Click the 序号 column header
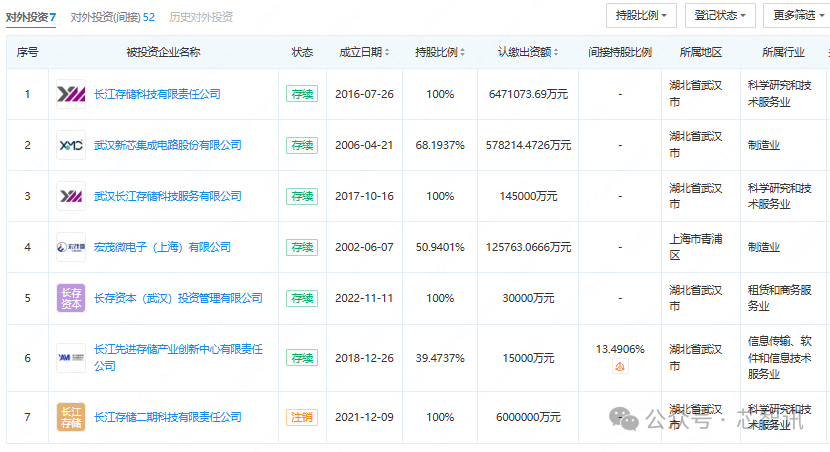The height and width of the screenshot is (452, 830). click(27, 52)
